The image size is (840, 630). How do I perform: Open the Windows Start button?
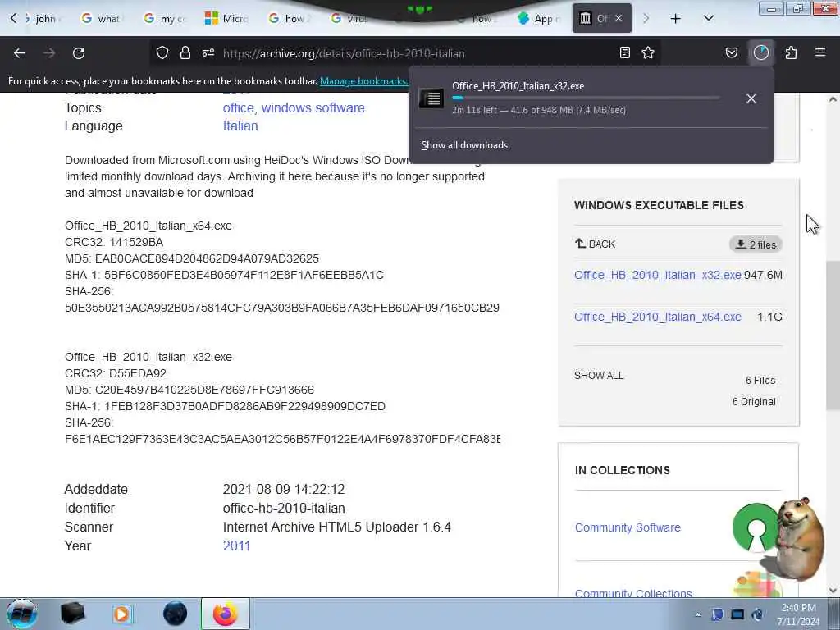coord(22,614)
